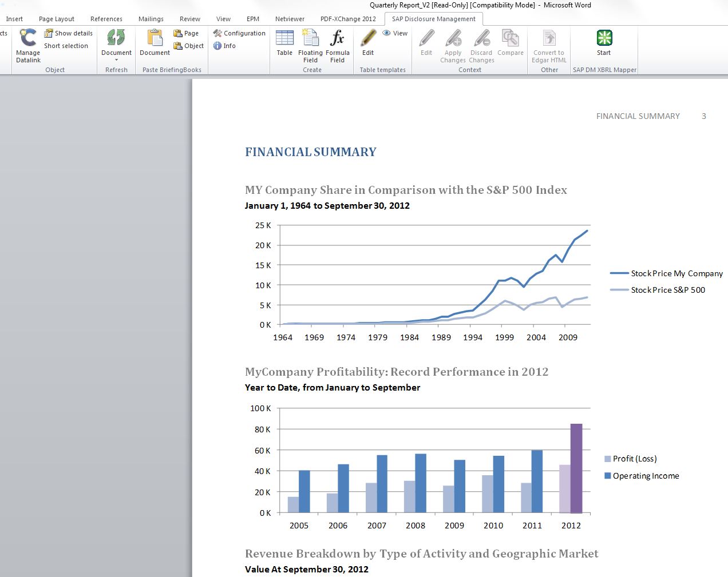Click the "Stock Price S&P 500" legend label
The image size is (728, 577).
[668, 290]
